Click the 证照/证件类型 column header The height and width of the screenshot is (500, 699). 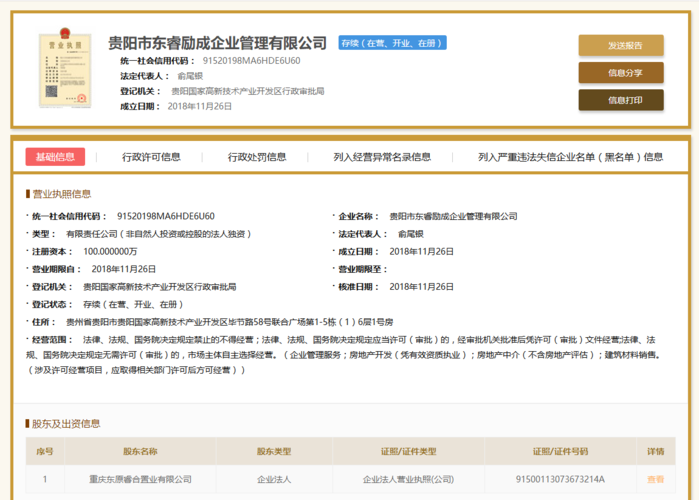tap(408, 451)
